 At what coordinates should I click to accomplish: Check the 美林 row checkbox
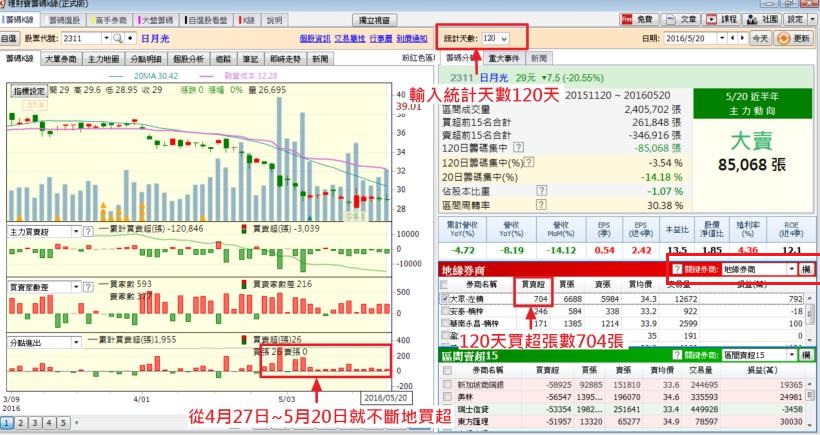(447, 397)
